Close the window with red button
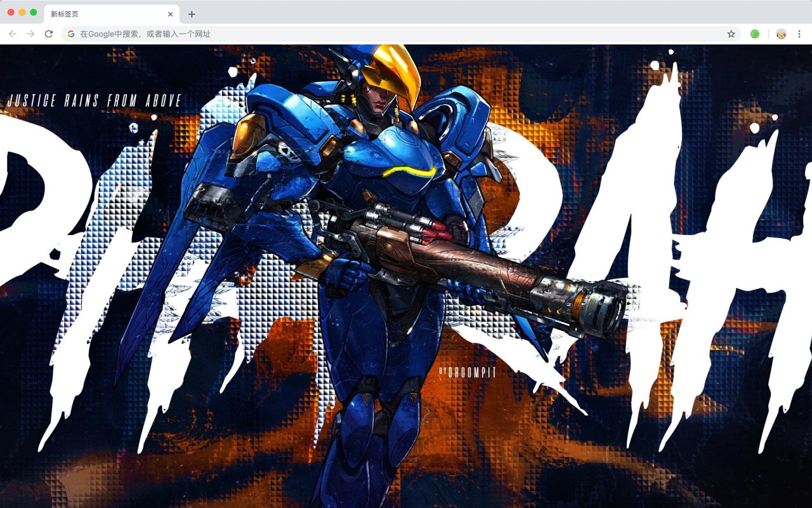 click(11, 12)
